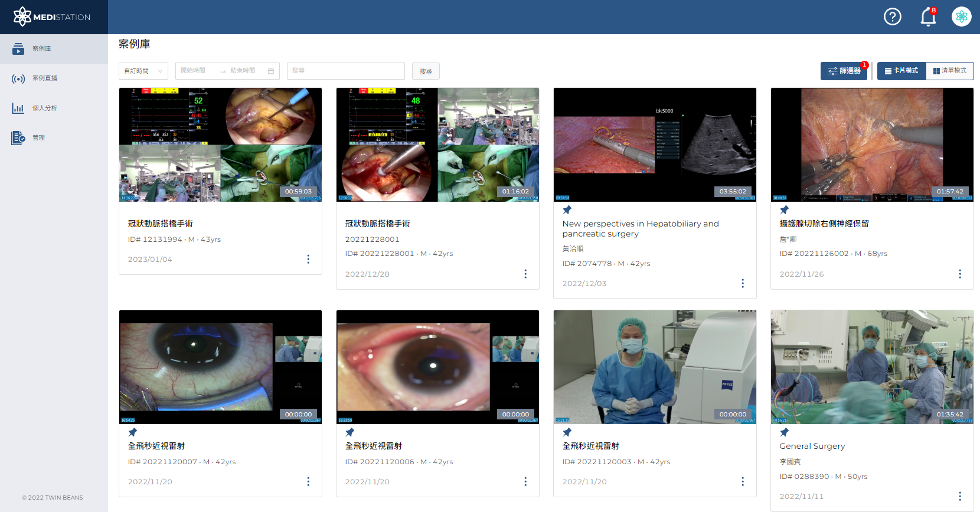The image size is (980, 512).
Task: Open the help question mark icon
Action: pos(892,17)
